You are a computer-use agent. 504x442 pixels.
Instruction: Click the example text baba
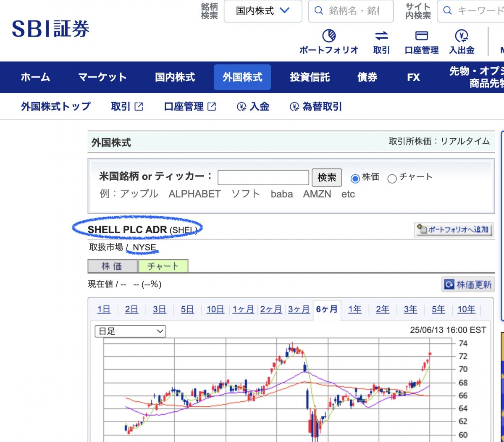pos(282,194)
